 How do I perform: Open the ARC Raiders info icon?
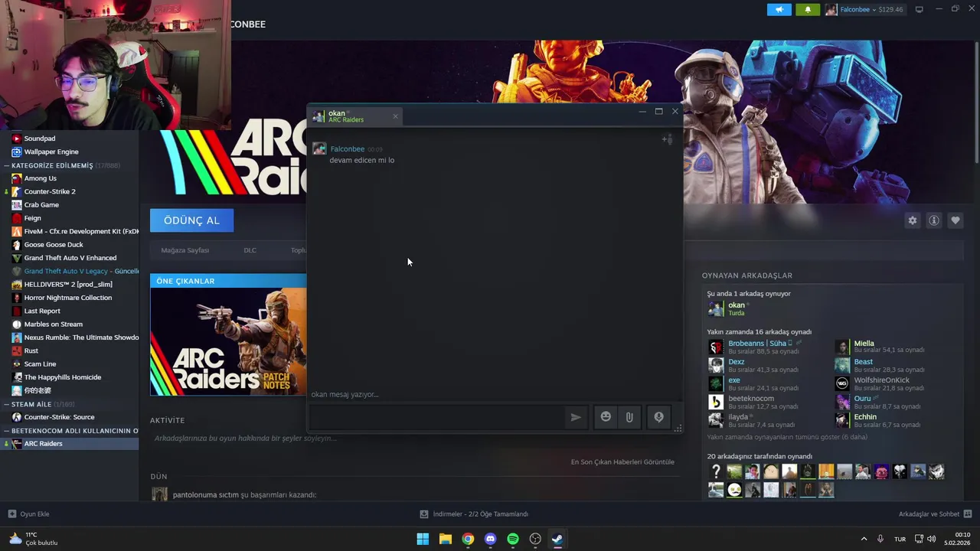click(x=933, y=220)
